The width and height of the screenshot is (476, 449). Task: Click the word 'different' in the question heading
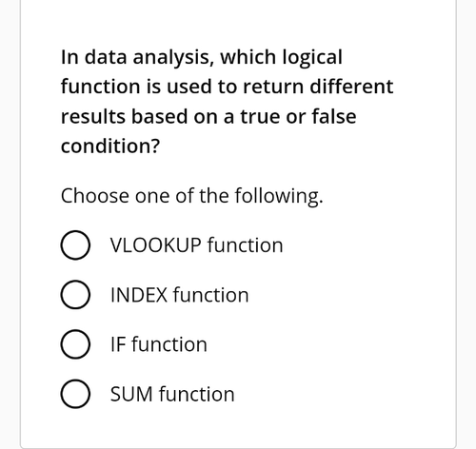(x=351, y=87)
